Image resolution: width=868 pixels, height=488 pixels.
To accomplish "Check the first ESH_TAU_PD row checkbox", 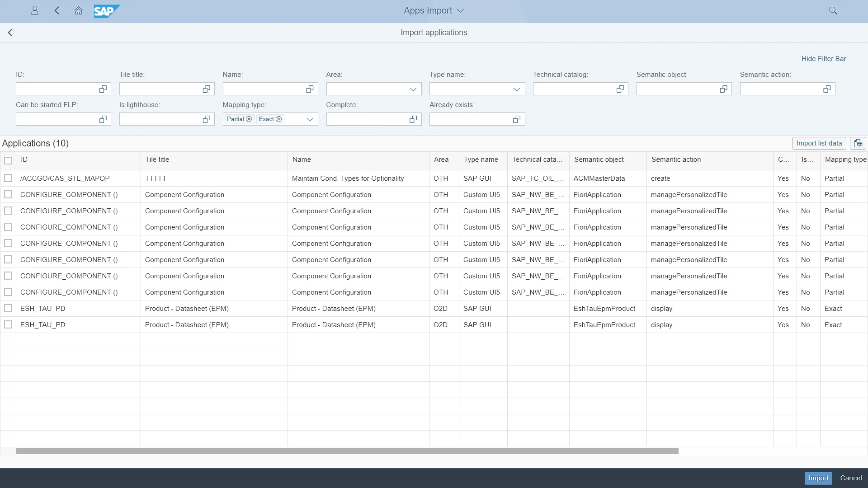I will 8,308.
